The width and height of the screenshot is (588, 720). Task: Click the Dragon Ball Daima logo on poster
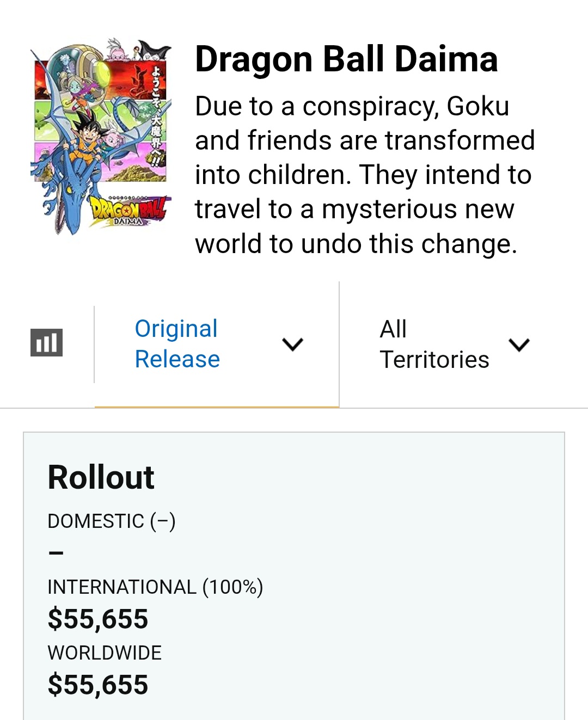coord(128,212)
